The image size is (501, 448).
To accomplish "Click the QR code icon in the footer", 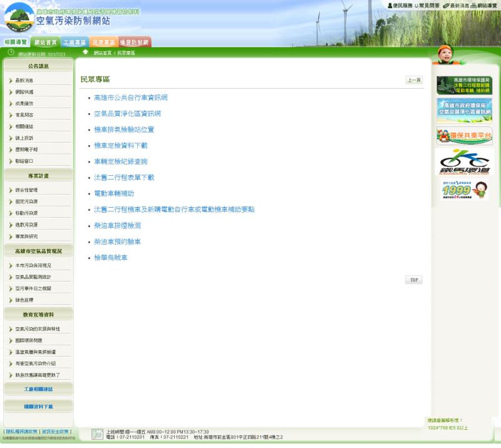I will tap(97, 434).
